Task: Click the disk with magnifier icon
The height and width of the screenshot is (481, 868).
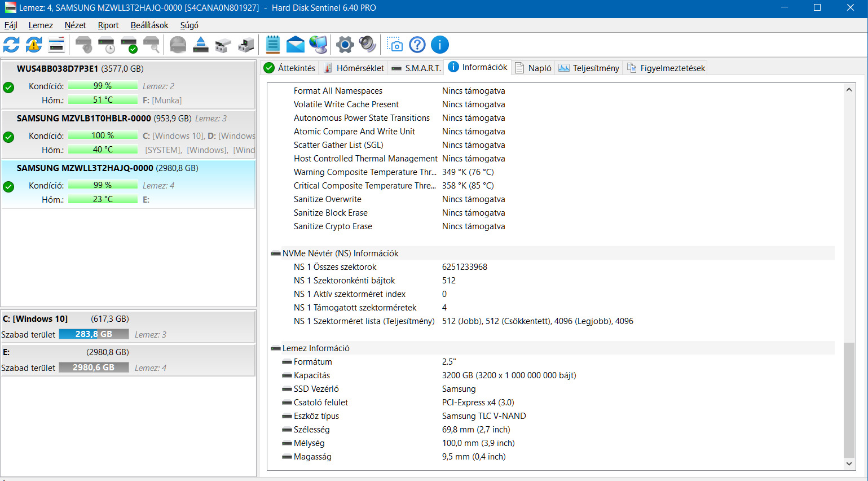Action: point(151,45)
